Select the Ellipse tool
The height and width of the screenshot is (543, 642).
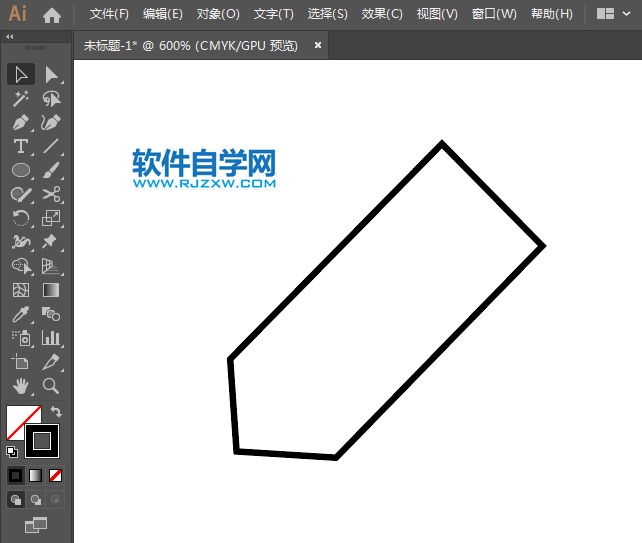pyautogui.click(x=20, y=170)
